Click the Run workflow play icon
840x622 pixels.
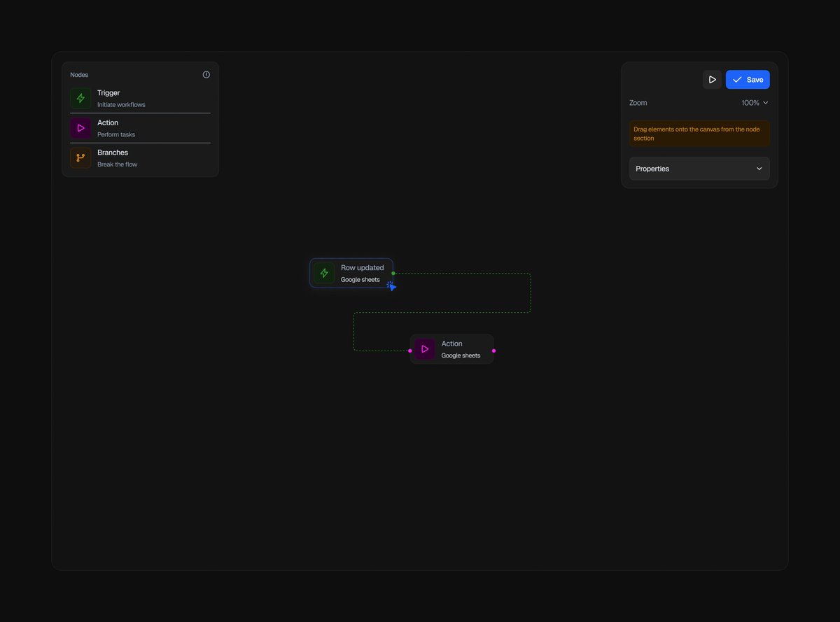point(712,79)
